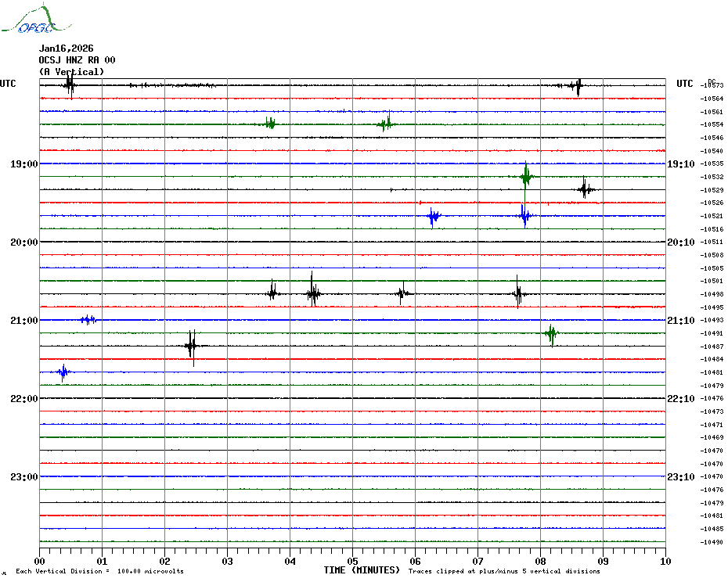The height and width of the screenshot is (582, 728).
Task: Click the 21:00 time marker
Action: pos(23,321)
